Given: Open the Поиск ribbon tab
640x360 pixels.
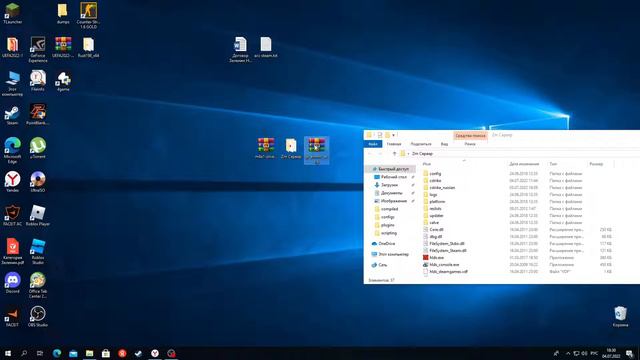Looking at the screenshot, I should click(x=470, y=144).
